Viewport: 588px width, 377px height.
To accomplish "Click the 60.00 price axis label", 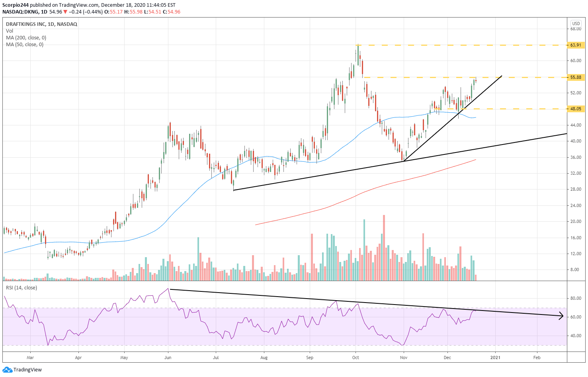I will (x=576, y=61).
